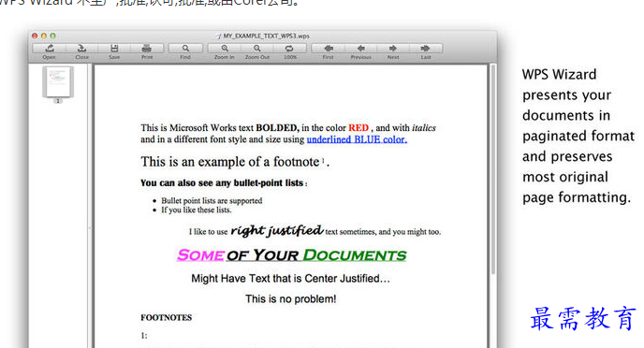The width and height of the screenshot is (644, 348).
Task: Click the red close window button
Action: 35,36
